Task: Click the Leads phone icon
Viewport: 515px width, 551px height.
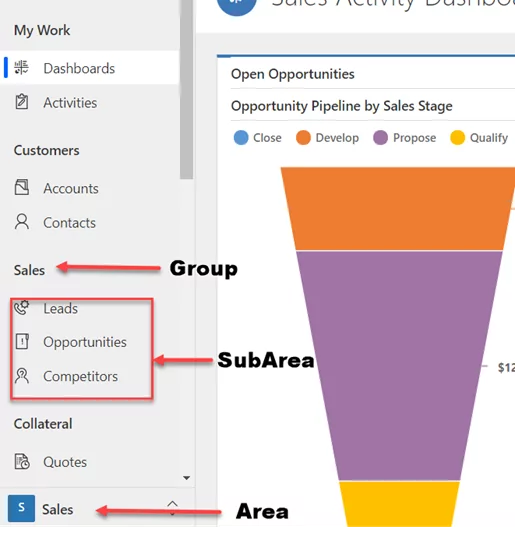Action: point(22,308)
